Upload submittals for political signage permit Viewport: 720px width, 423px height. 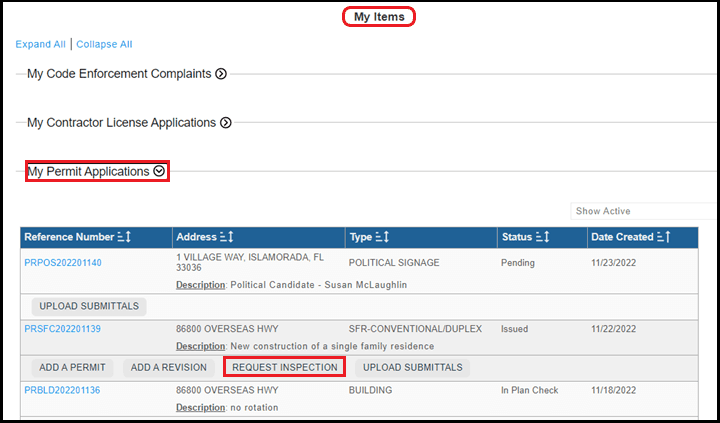click(x=89, y=306)
